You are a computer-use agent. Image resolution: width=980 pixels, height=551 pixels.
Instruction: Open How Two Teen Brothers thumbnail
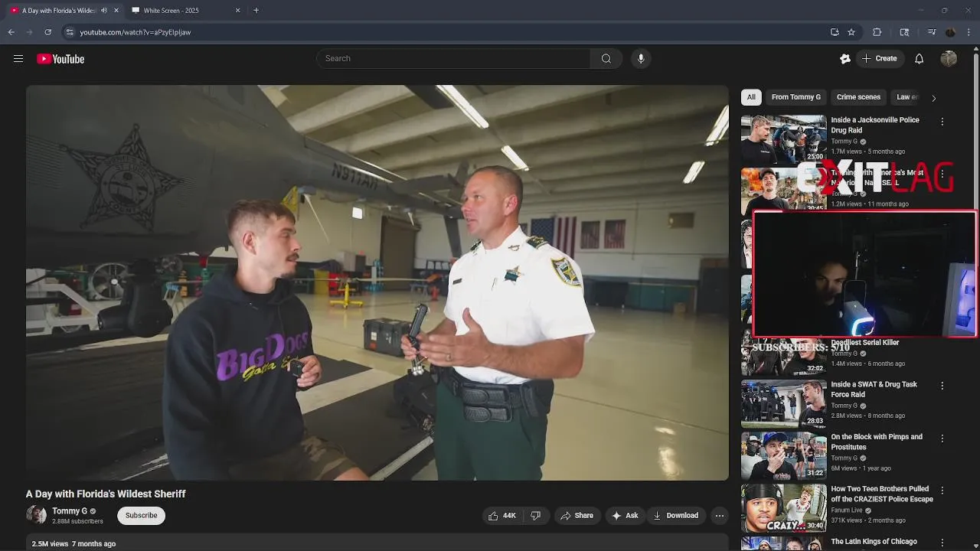784,508
